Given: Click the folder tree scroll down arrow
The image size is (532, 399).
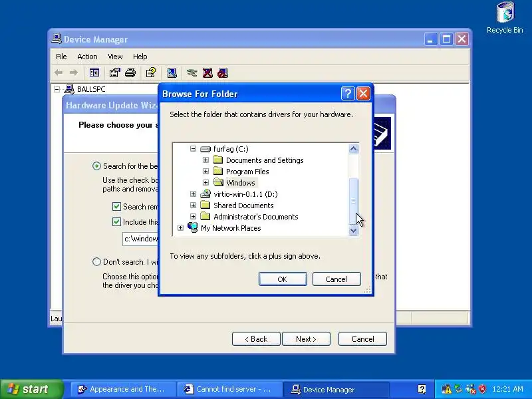Looking at the screenshot, I should [x=353, y=230].
